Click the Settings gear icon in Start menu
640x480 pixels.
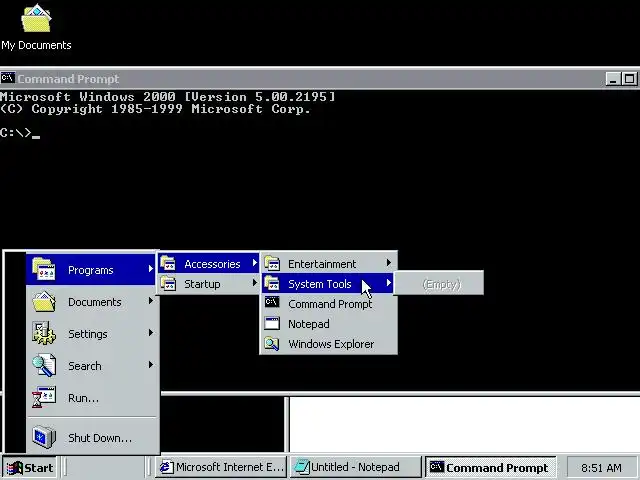click(x=44, y=333)
